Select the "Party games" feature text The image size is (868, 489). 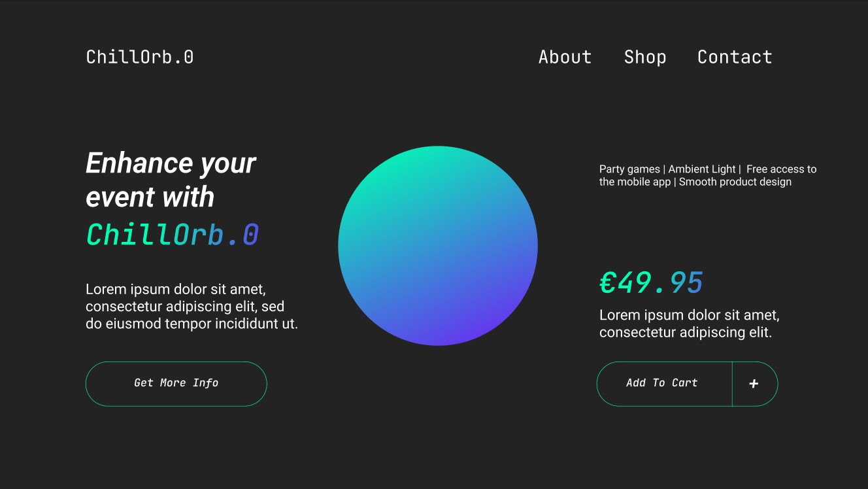click(629, 169)
